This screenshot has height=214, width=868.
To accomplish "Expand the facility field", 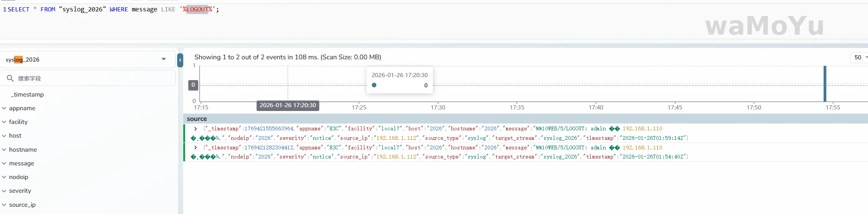I will click(x=4, y=122).
